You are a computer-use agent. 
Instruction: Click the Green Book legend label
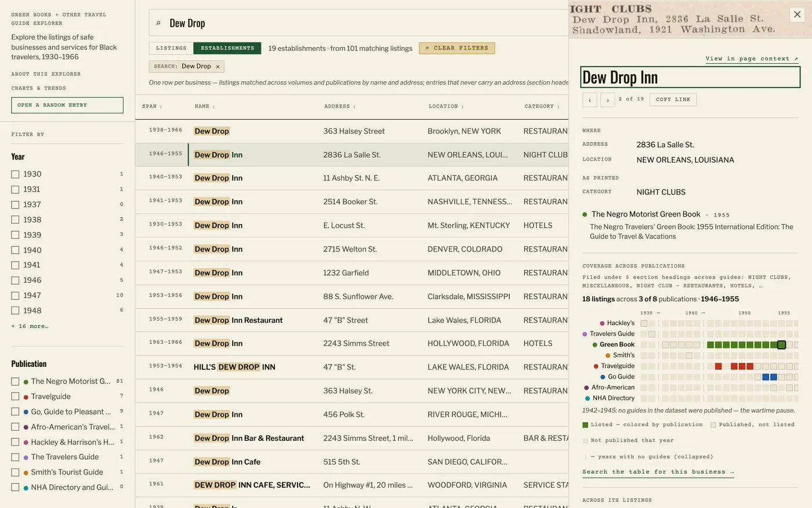617,345
